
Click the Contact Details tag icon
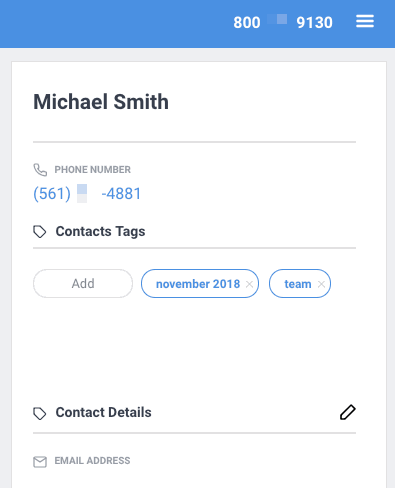click(x=40, y=413)
